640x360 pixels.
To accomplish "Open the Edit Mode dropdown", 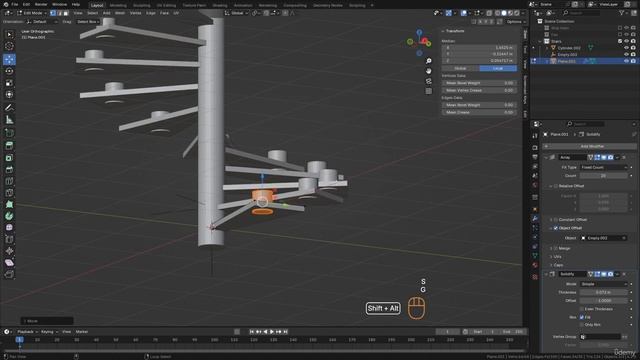I will (31, 13).
